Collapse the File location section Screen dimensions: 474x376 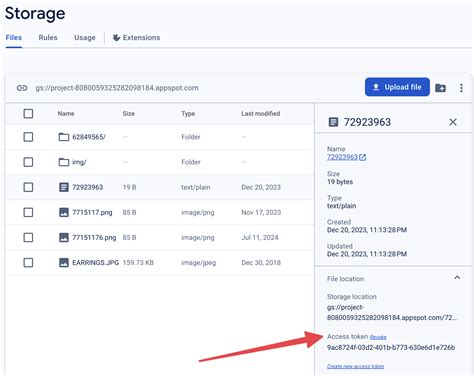[x=457, y=277]
